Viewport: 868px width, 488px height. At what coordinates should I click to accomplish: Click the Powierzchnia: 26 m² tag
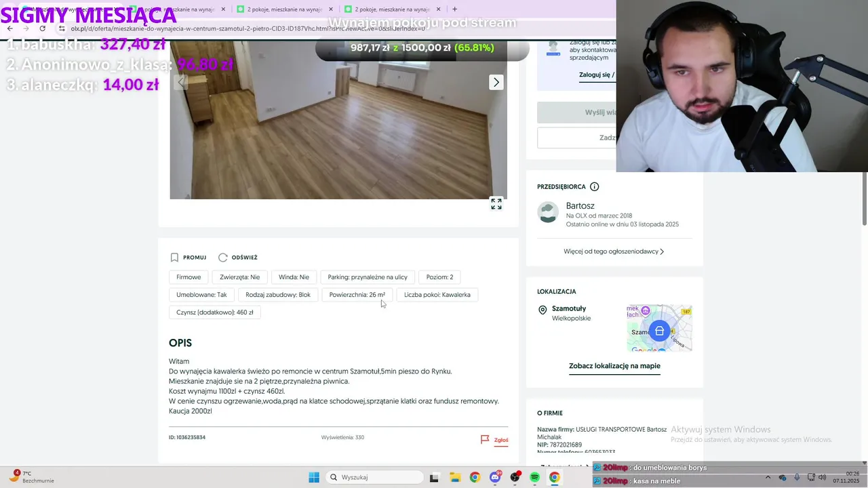tap(357, 295)
